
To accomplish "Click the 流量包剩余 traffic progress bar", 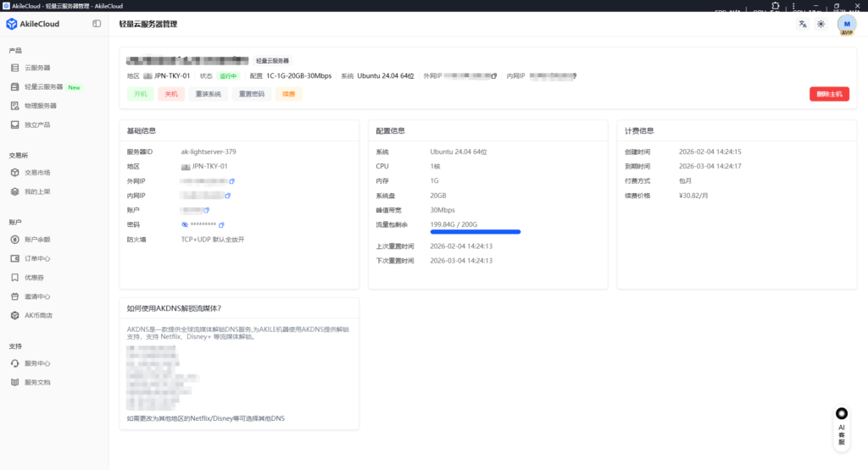I will click(475, 231).
